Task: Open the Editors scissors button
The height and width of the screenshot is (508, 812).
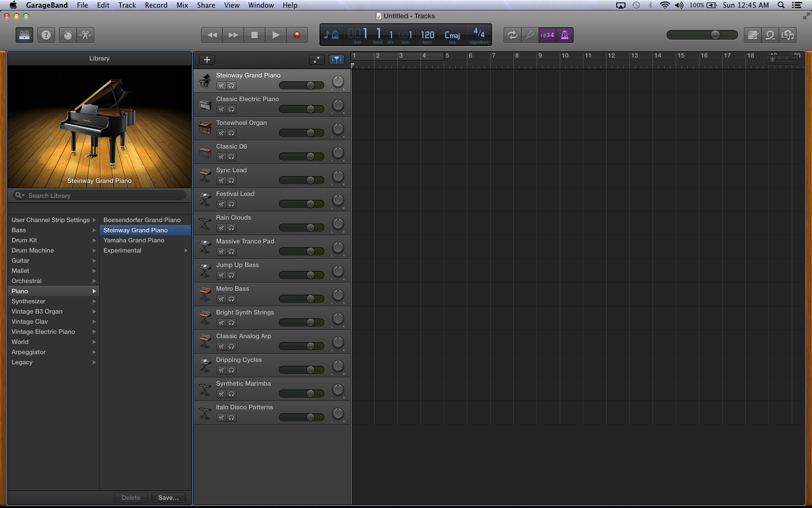Action: (86, 35)
